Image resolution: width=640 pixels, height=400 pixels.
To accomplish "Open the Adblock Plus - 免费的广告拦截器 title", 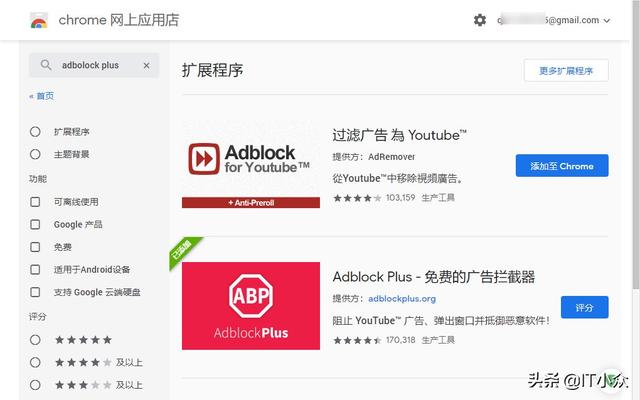I will click(x=433, y=277).
